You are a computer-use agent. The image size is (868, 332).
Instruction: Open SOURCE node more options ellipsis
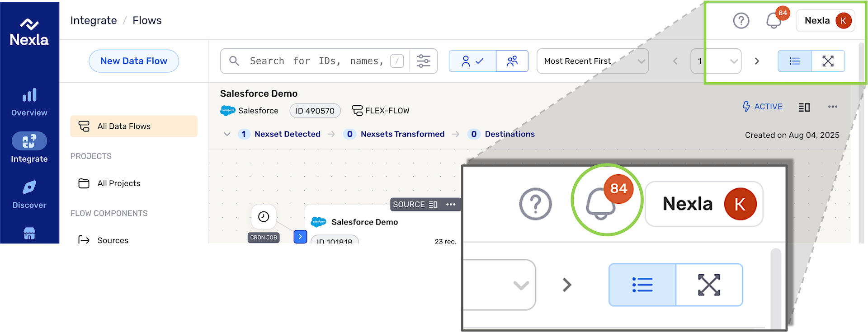[451, 205]
